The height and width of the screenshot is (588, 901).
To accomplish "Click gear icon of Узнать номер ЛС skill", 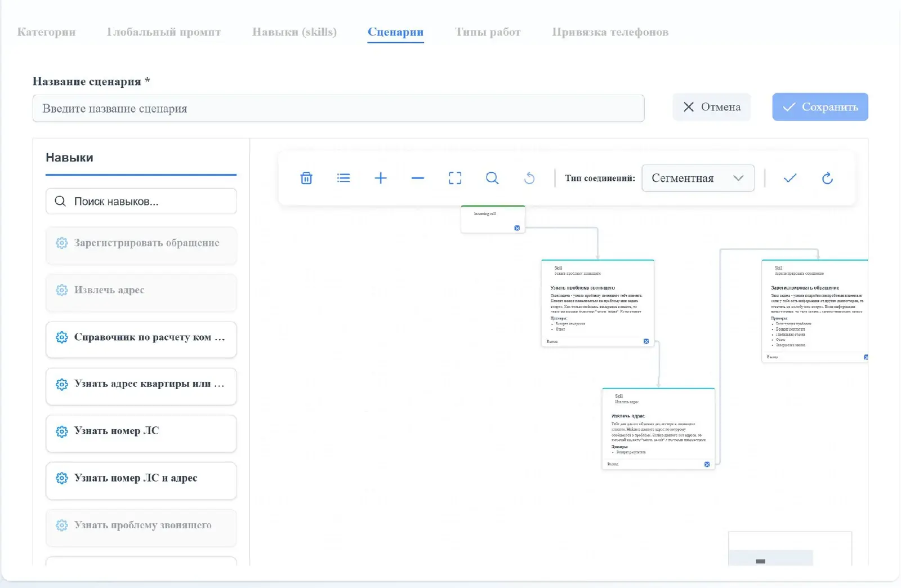I will pyautogui.click(x=62, y=431).
